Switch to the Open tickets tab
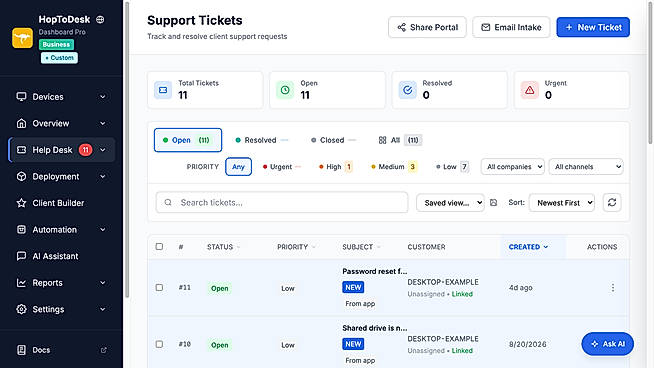This screenshot has height=368, width=654. pyautogui.click(x=188, y=140)
